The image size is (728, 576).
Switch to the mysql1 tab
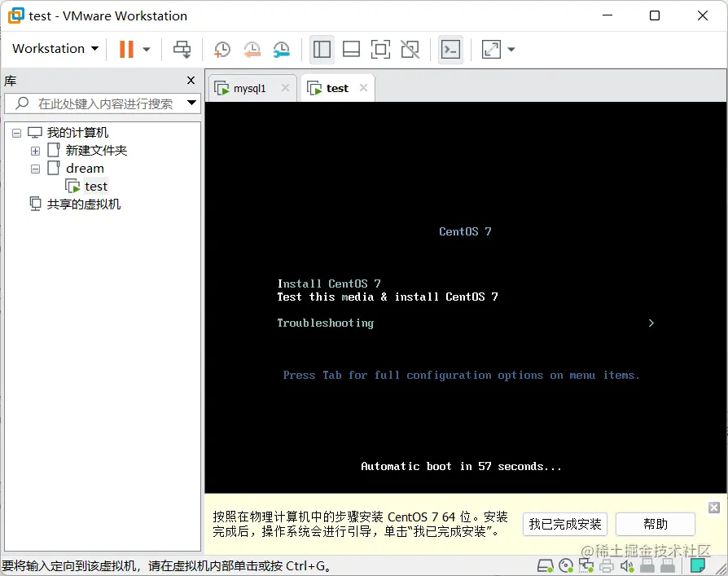tap(249, 88)
